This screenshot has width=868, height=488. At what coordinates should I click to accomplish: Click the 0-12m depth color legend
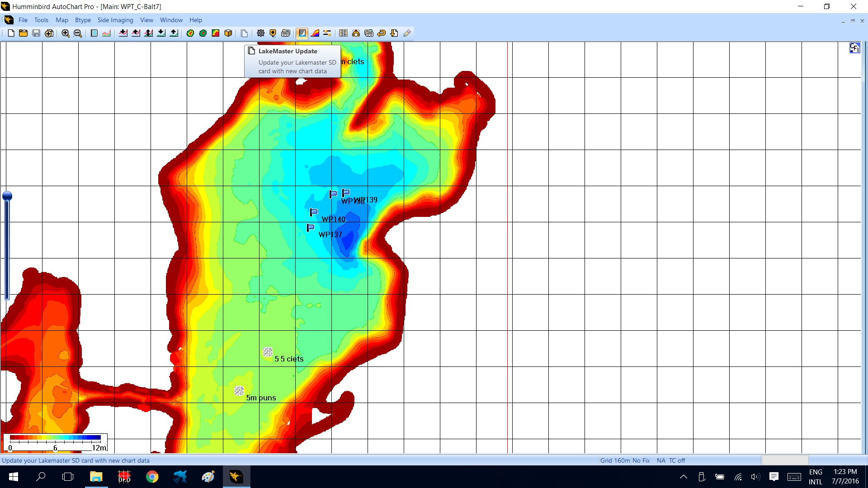[55, 441]
